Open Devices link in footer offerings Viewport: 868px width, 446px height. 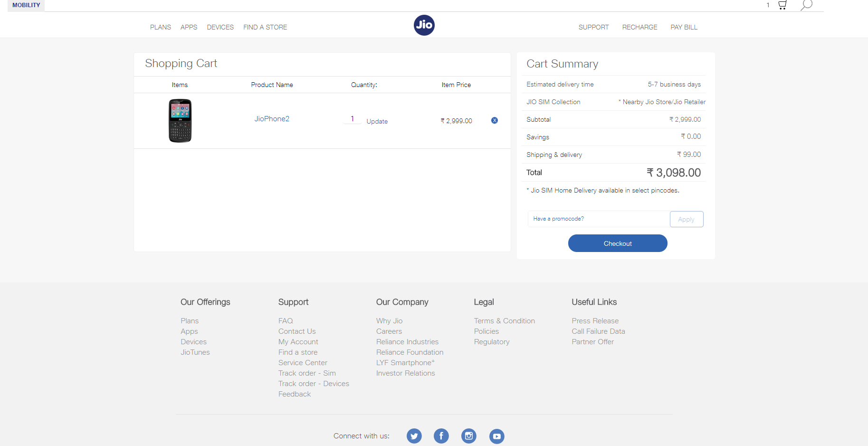click(x=193, y=342)
